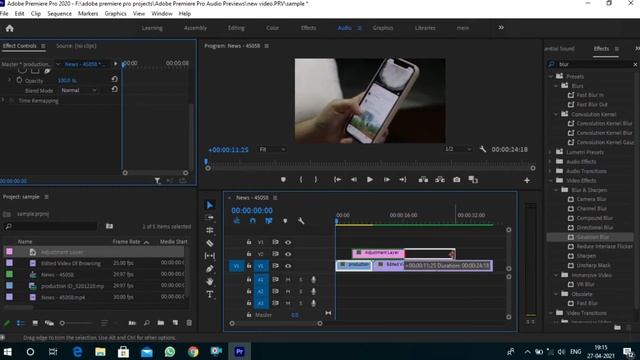
Task: Select the Slip tool
Action: click(210, 256)
